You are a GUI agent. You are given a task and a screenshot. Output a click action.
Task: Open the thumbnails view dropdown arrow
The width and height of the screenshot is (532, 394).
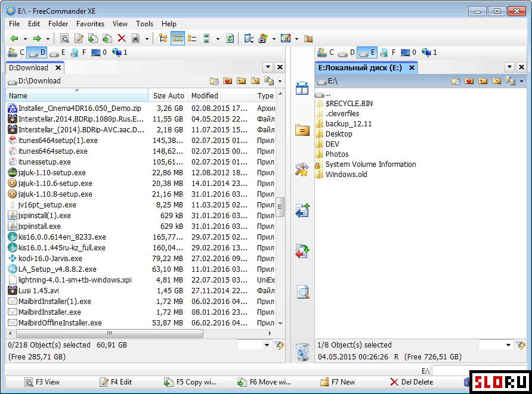coord(218,39)
